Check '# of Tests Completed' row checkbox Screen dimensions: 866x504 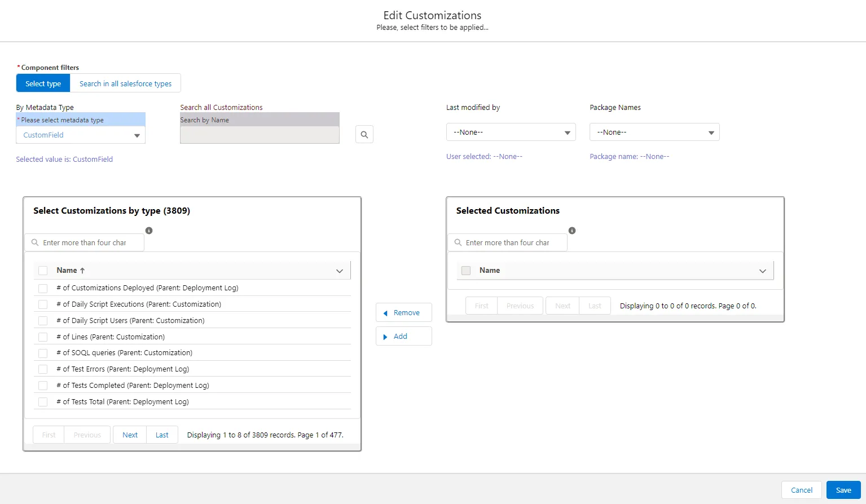pos(43,386)
